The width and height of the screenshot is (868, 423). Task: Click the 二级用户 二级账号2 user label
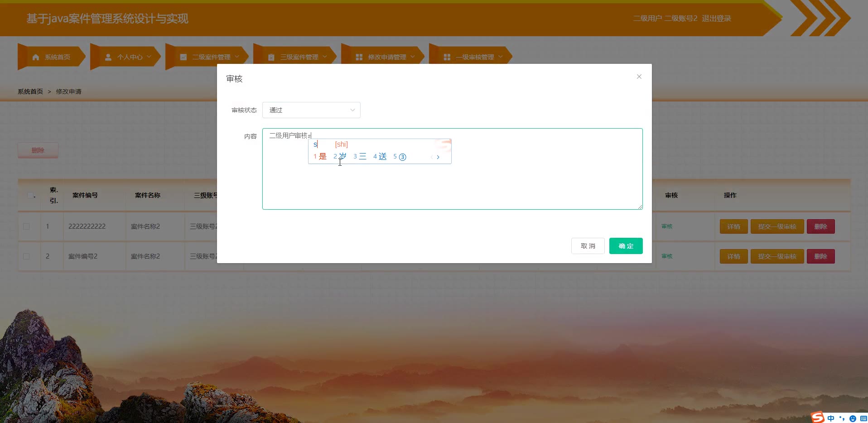[665, 19]
